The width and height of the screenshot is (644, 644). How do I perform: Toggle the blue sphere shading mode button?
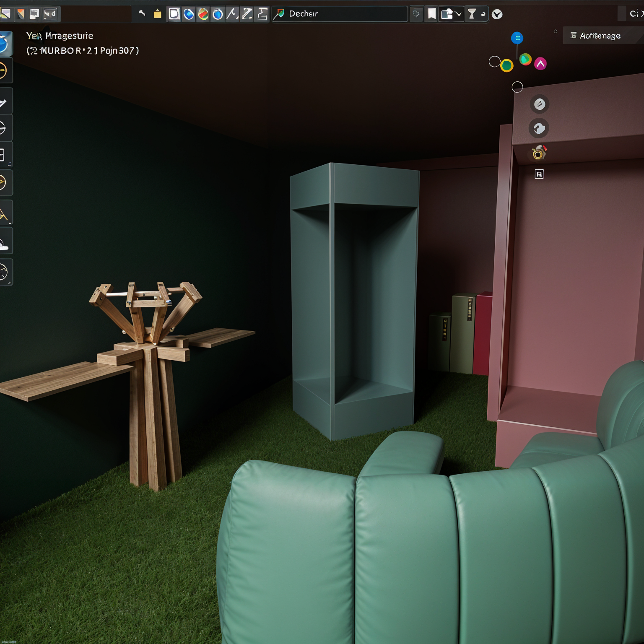click(189, 14)
